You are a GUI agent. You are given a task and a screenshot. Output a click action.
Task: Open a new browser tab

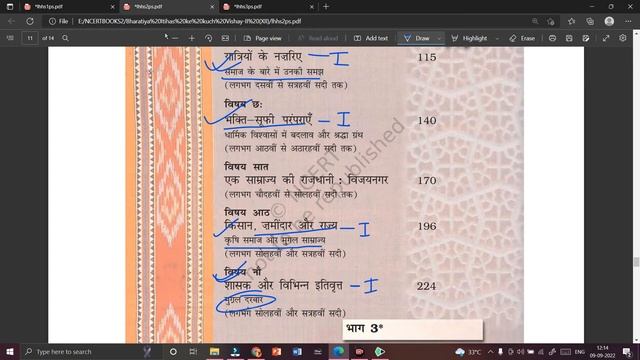pos(326,7)
